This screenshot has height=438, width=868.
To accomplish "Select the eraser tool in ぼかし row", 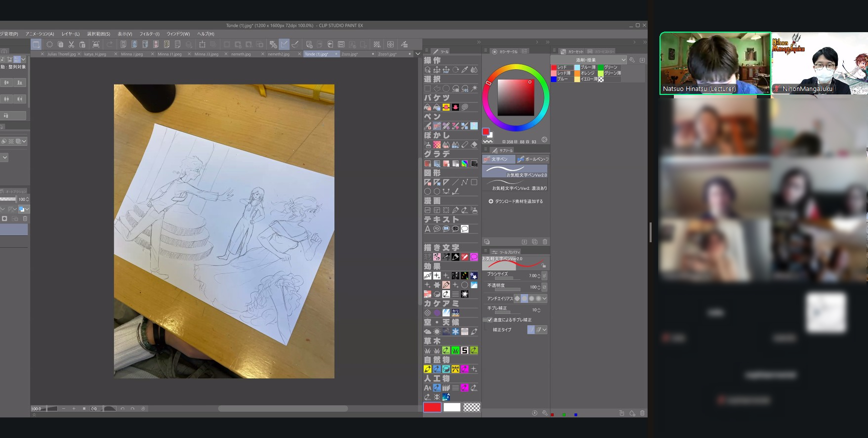I will 474,145.
